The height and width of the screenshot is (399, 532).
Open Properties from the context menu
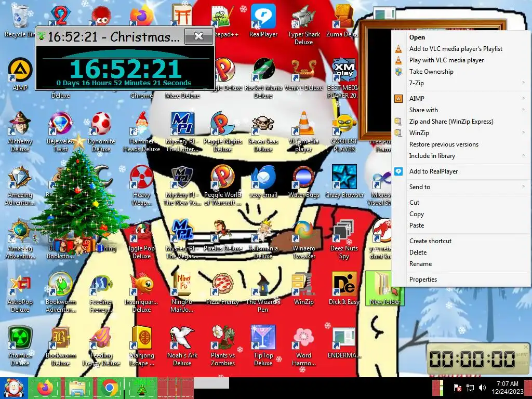[461, 279]
